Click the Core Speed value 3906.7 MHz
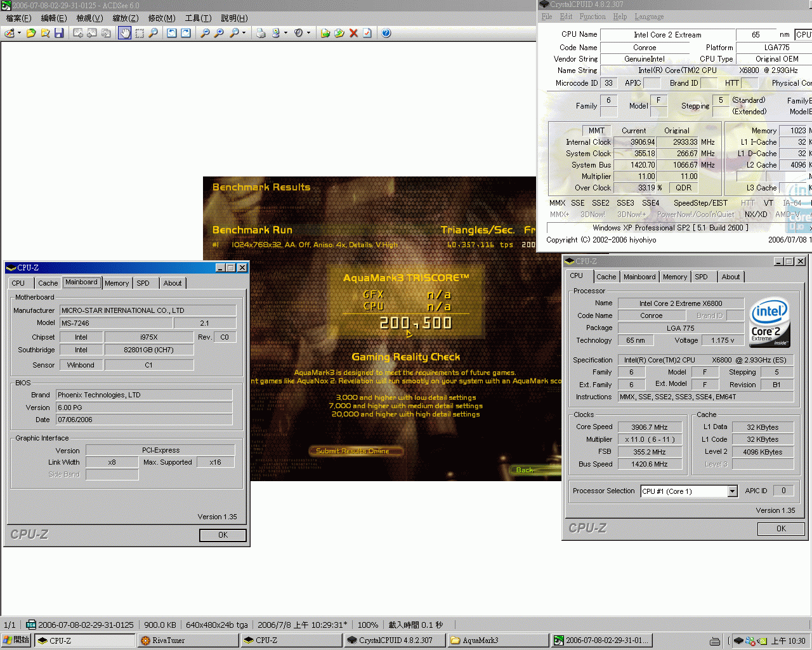The image size is (812, 650). [650, 427]
